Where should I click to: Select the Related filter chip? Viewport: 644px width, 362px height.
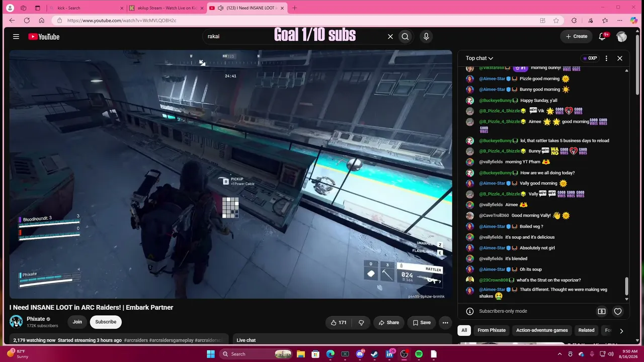[x=586, y=330]
